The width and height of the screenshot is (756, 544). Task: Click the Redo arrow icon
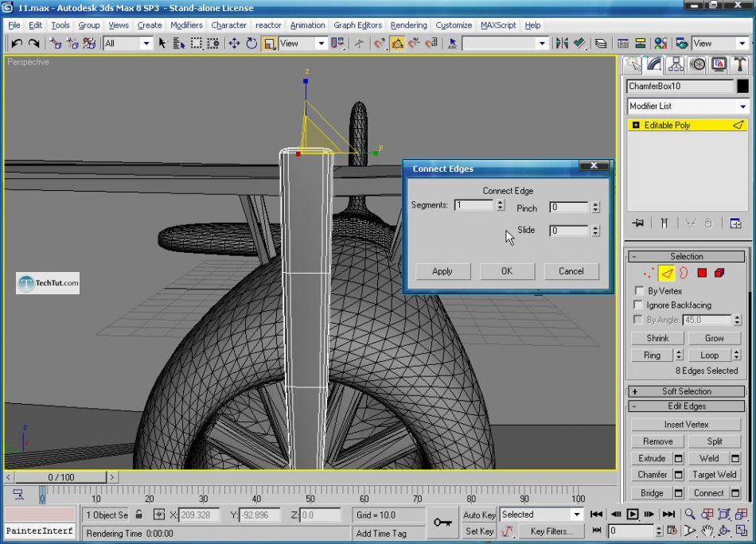pos(33,44)
